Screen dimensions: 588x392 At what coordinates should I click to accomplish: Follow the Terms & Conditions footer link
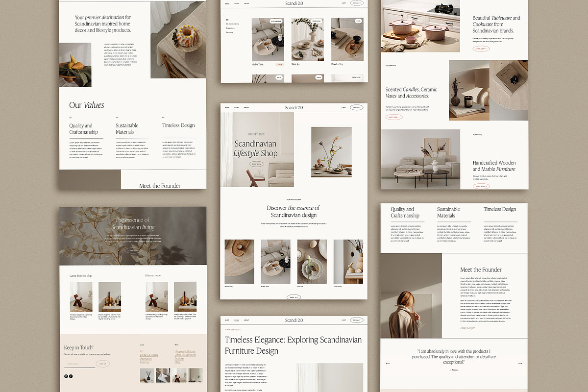pyautogui.click(x=185, y=355)
